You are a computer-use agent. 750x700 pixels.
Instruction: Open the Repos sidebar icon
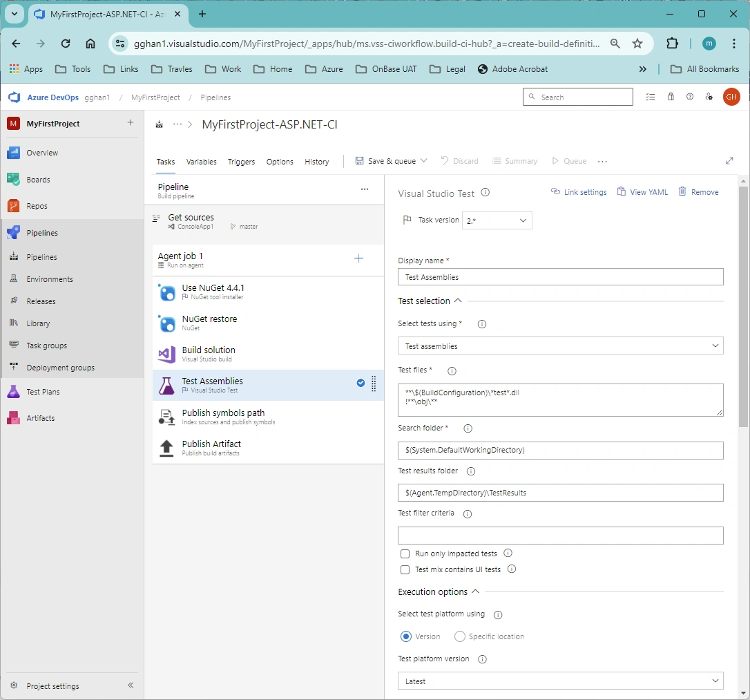coord(13,206)
